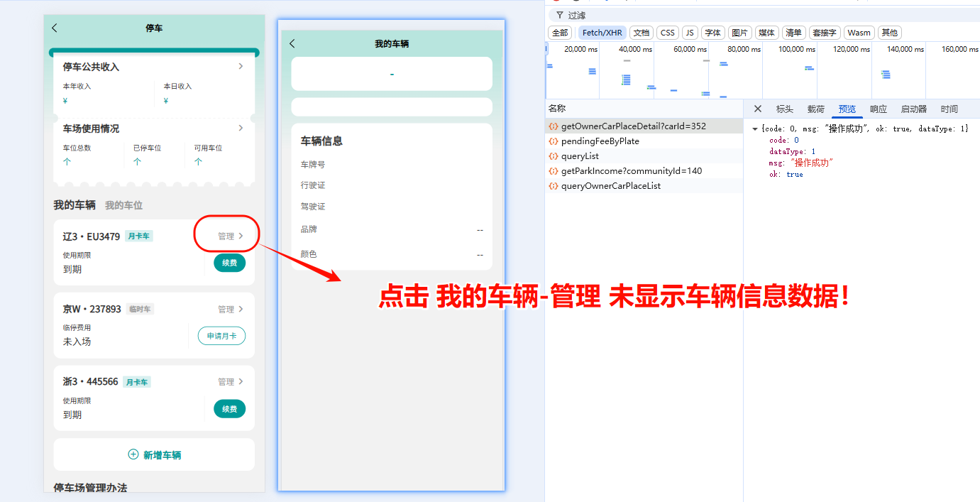Tap the back arrow on the 我的车辆 page
The height and width of the screenshot is (502, 980).
click(x=292, y=43)
